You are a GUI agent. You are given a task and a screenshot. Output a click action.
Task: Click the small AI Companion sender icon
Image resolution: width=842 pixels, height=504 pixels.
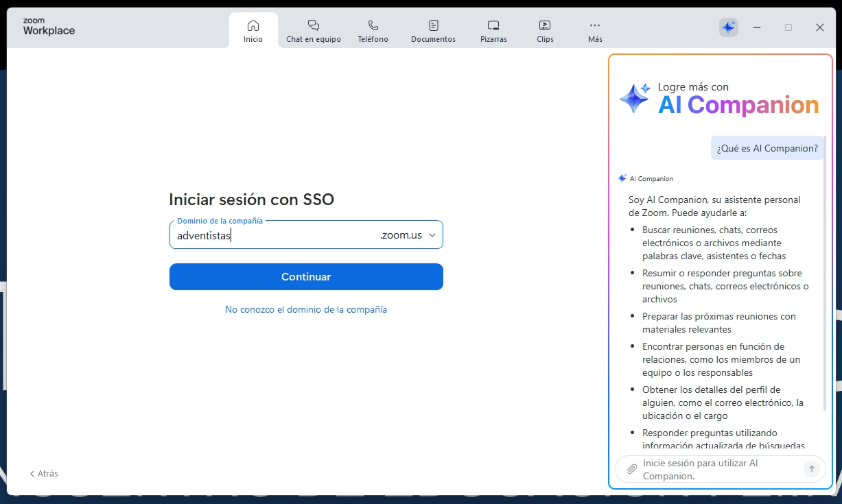(622, 178)
